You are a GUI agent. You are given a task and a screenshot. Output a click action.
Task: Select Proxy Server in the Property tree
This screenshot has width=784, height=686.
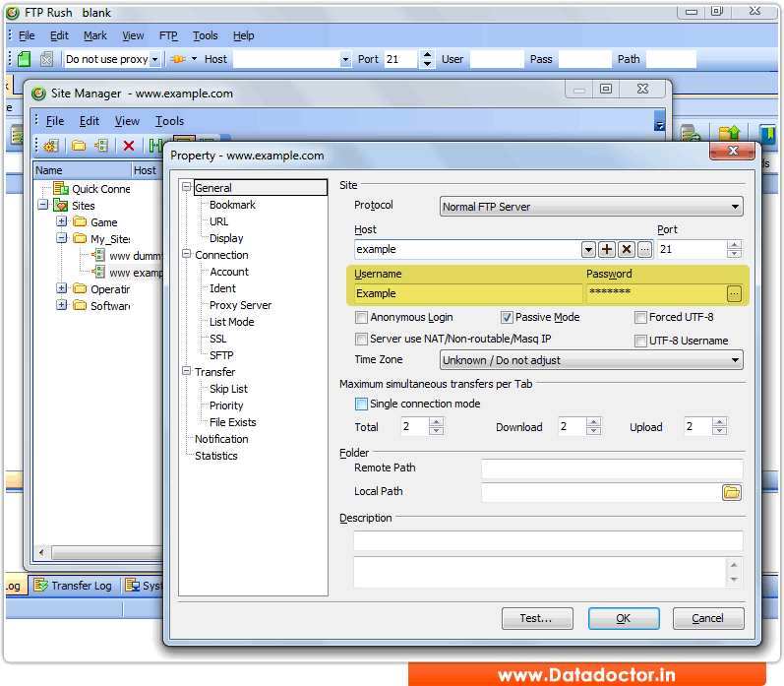point(240,305)
